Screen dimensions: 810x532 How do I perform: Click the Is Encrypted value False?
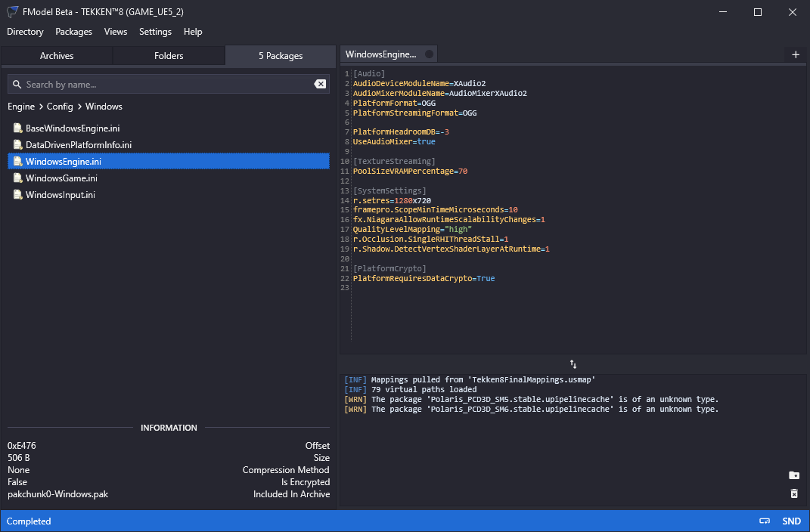pyautogui.click(x=17, y=482)
